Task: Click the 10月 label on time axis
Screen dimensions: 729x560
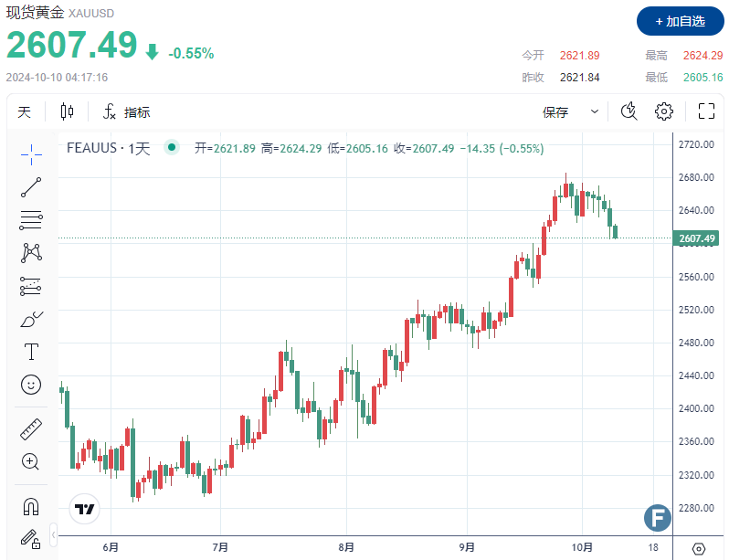Action: click(x=582, y=547)
